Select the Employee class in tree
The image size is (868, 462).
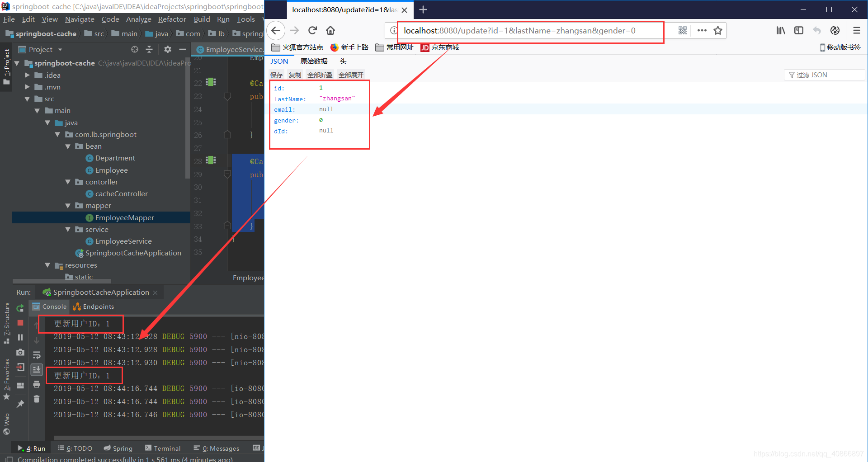pos(111,170)
